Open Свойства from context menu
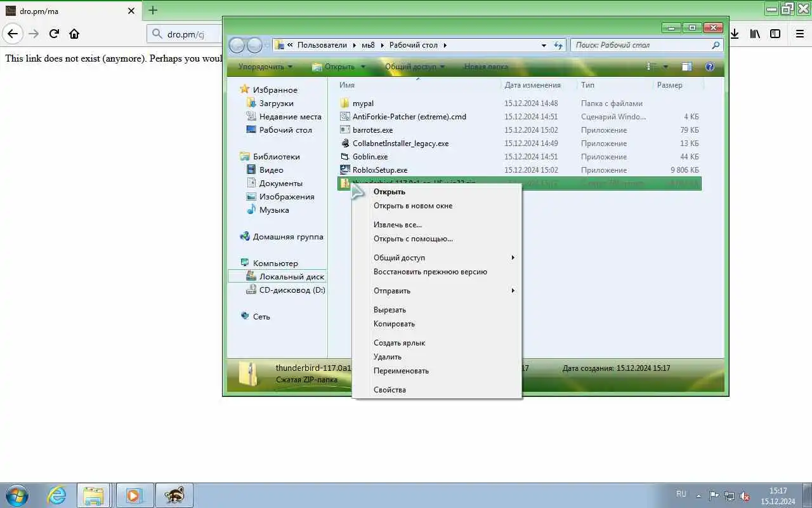 coord(390,390)
